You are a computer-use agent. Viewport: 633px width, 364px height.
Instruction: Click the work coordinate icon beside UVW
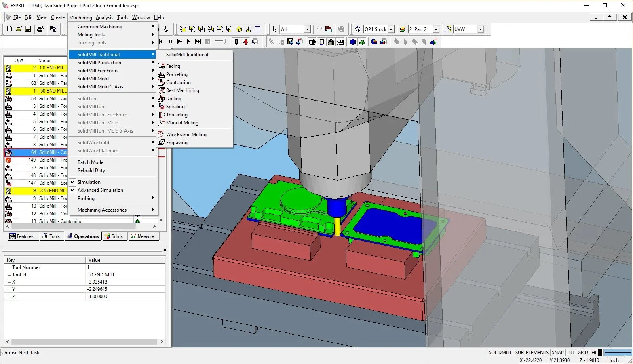pyautogui.click(x=448, y=29)
